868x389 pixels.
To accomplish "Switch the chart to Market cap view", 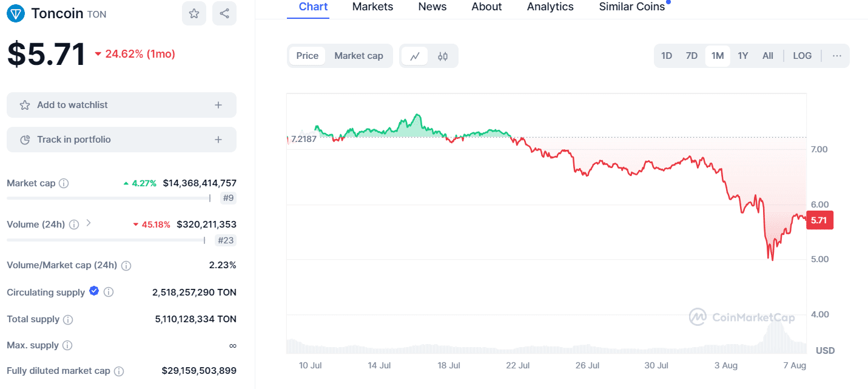I will pos(359,55).
